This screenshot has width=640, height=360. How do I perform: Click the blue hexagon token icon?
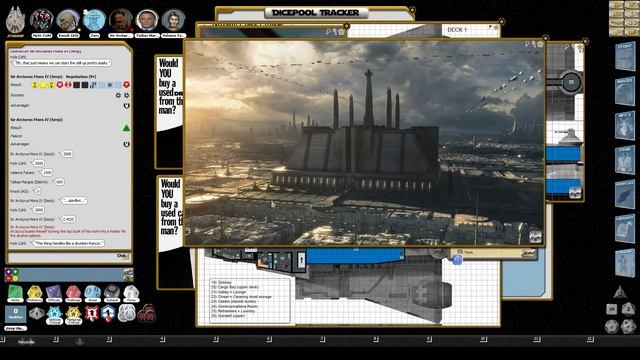(x=108, y=313)
